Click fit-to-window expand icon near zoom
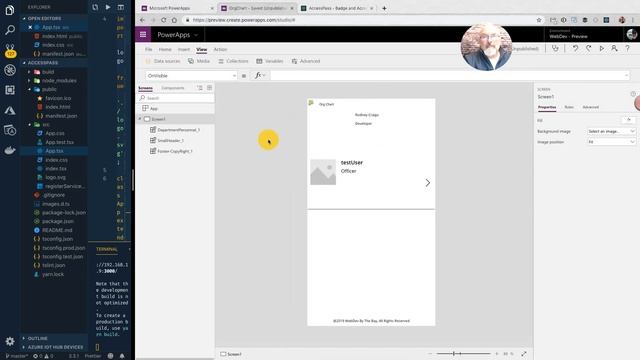This screenshot has width=640, height=360. [524, 354]
